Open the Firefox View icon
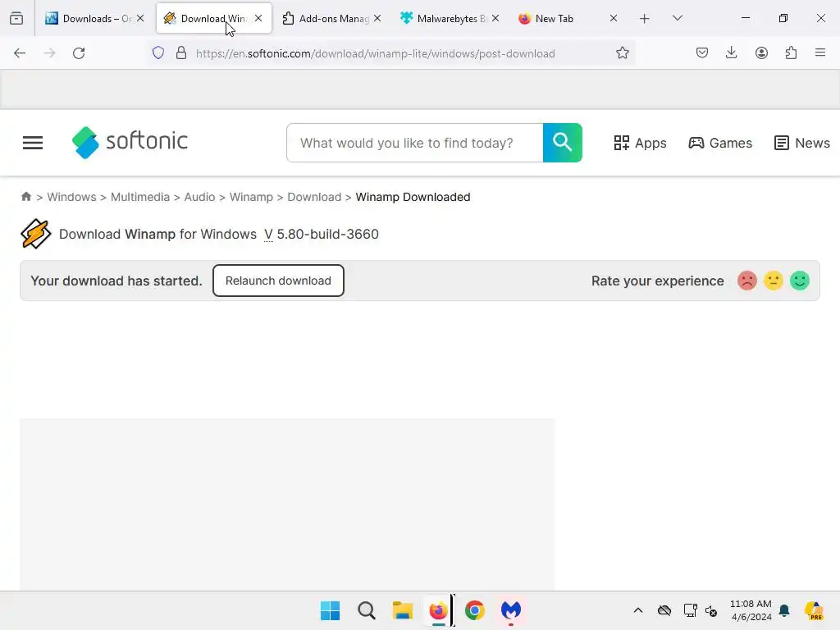 point(16,18)
